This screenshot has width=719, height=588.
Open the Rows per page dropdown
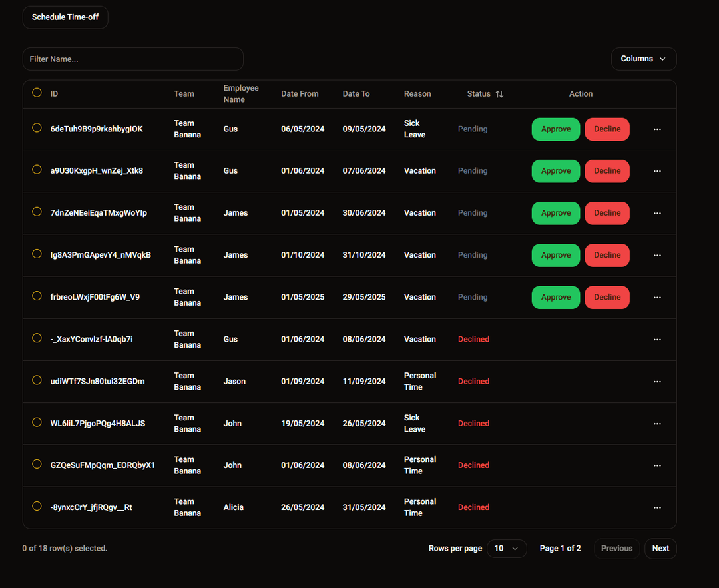click(x=507, y=549)
